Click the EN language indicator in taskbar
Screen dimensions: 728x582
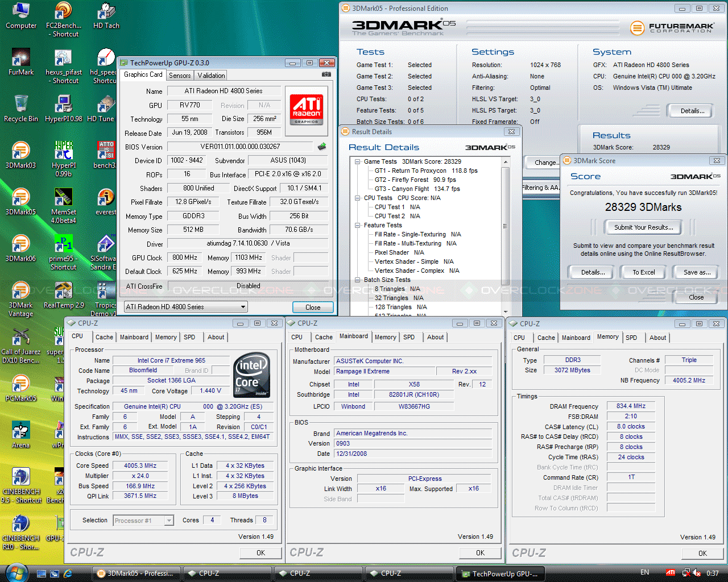pos(644,572)
